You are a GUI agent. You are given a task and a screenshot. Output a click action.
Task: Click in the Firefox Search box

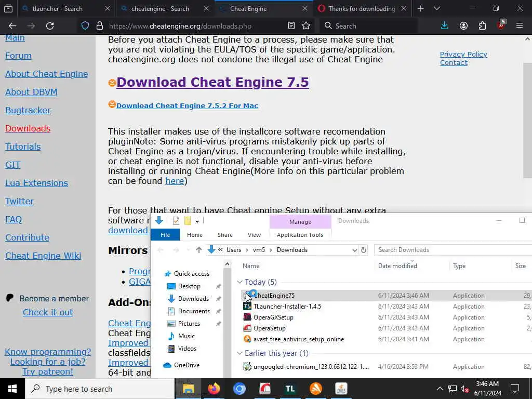pyautogui.click(x=369, y=26)
